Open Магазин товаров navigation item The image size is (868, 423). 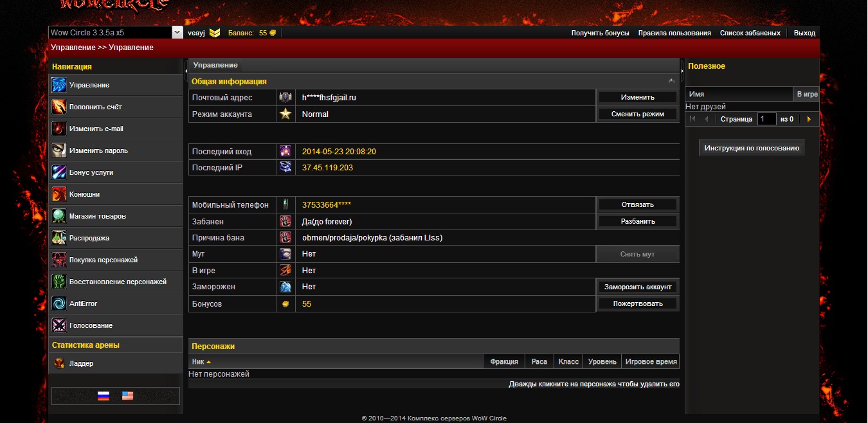(116, 216)
